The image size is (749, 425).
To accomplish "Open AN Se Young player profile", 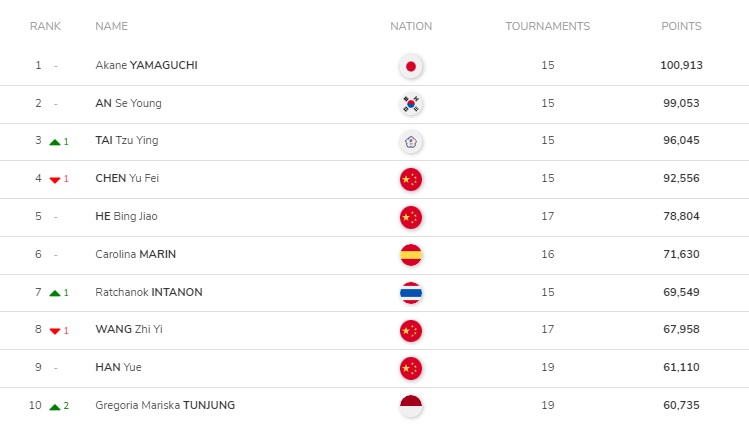I will coord(128,103).
